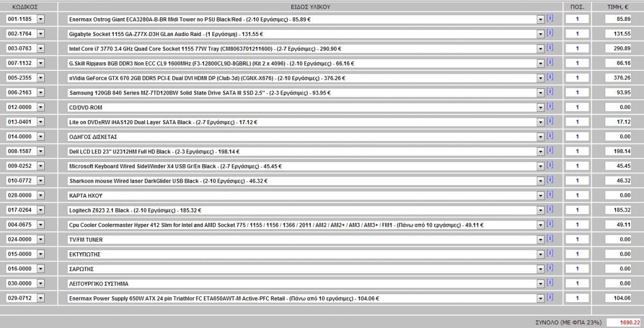This screenshot has width=644, height=328.
Task: Open info icon in ΣΑΡΩΤΗΣ row
Action: pyautogui.click(x=550, y=268)
